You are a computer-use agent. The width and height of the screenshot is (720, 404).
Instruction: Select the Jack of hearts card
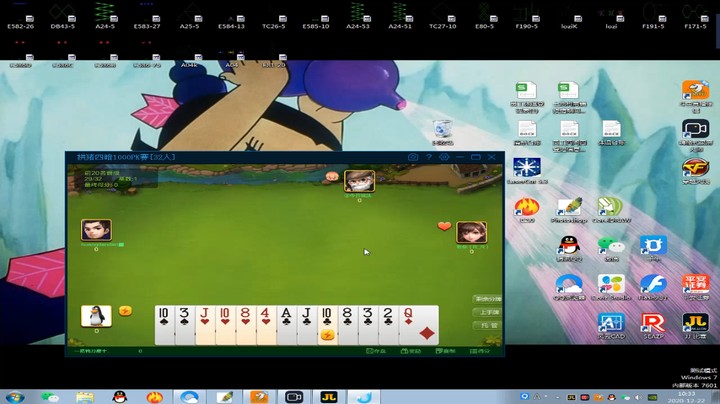point(205,325)
